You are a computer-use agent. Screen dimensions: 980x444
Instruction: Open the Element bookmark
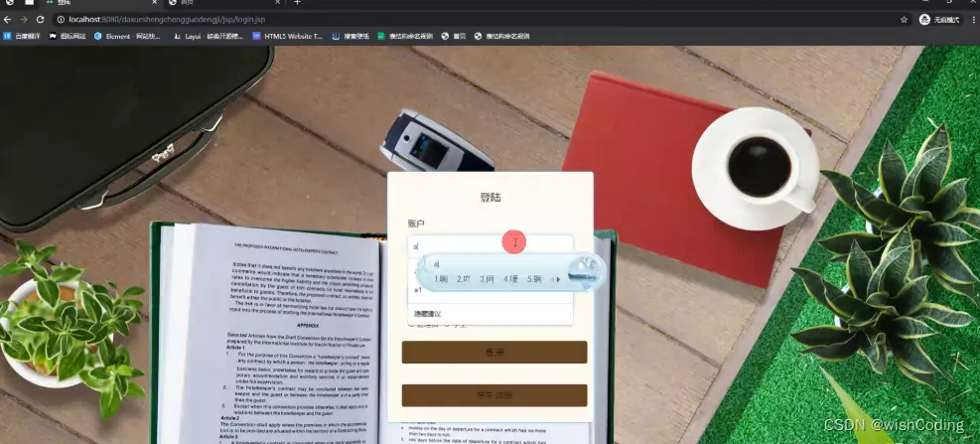(x=127, y=37)
